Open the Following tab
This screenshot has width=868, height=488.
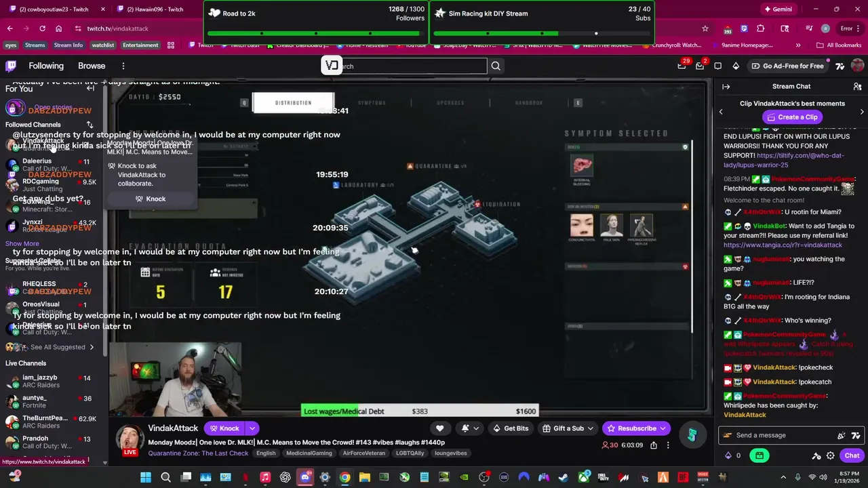46,66
